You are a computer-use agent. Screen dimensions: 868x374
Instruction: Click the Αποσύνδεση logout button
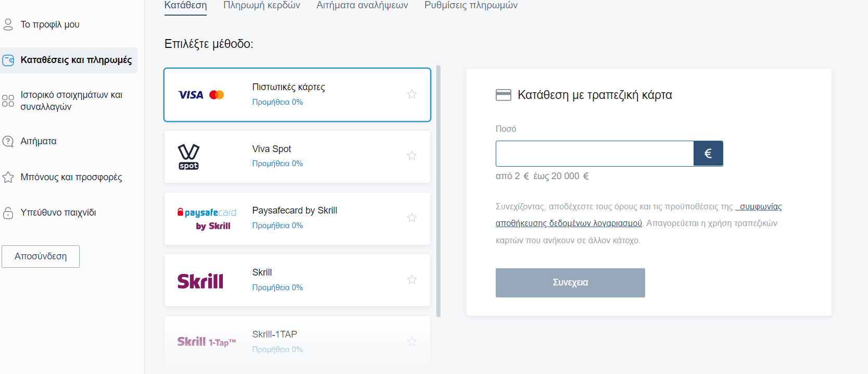point(41,256)
